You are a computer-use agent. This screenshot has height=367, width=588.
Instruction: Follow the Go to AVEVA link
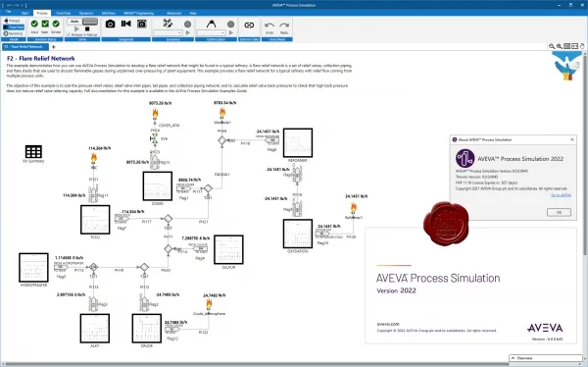tap(561, 195)
